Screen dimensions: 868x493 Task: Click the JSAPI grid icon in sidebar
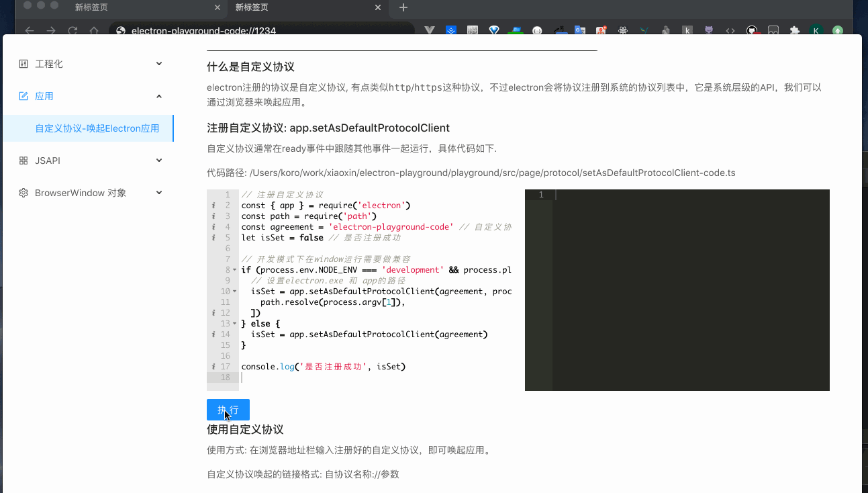click(22, 161)
